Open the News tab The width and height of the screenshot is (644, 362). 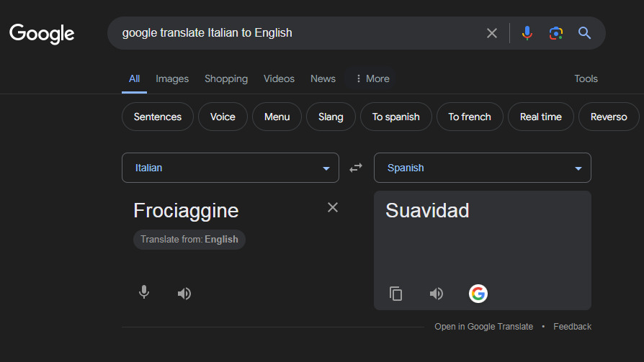point(323,78)
